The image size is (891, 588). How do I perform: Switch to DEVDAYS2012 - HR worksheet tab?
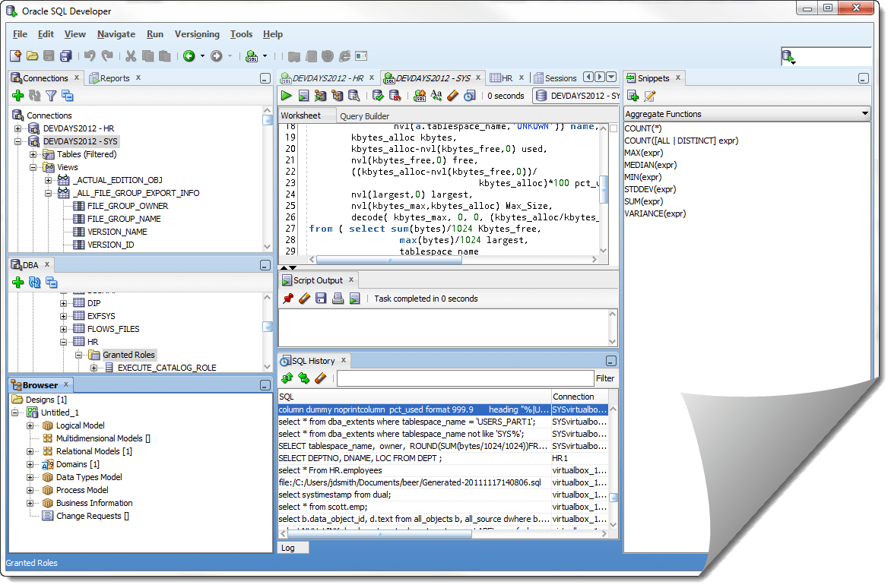(x=328, y=78)
